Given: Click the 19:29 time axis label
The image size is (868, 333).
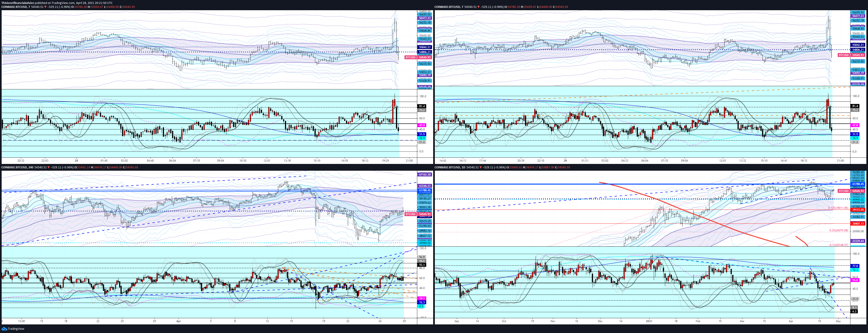Looking at the screenshot, I should (x=386, y=161).
